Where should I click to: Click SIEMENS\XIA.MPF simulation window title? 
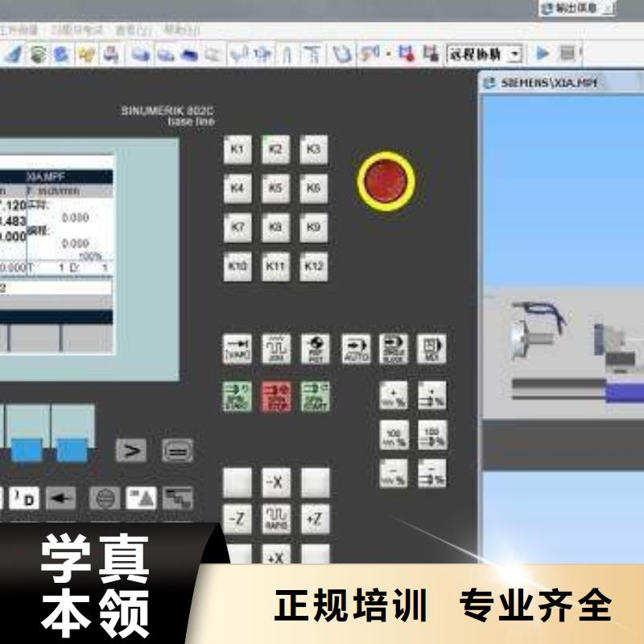coord(549,83)
